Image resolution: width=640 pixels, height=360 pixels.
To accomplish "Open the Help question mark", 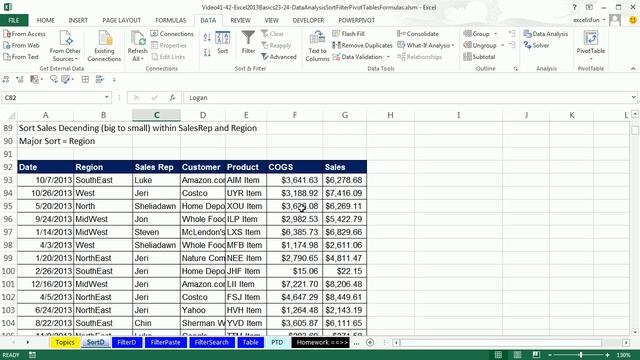I will click(x=574, y=7).
